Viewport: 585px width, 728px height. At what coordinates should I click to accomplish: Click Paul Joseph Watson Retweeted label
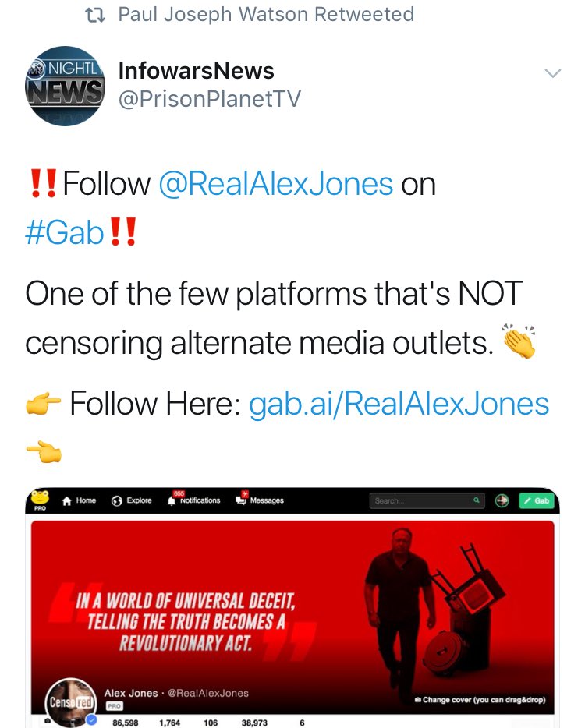(x=266, y=14)
